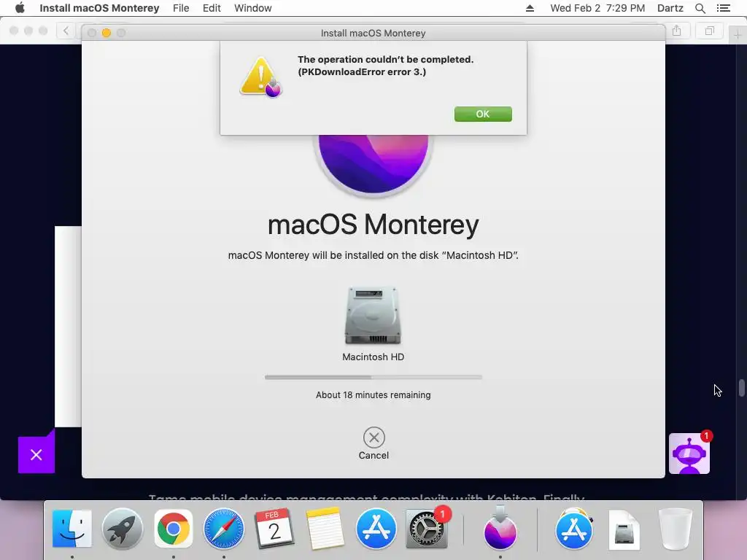Open System Preferences from the Dock
Screen dimensions: 747x560
(426, 529)
